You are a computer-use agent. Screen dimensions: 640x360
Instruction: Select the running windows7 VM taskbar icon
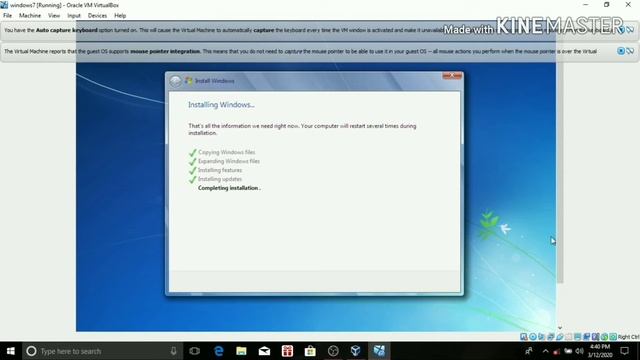click(379, 351)
